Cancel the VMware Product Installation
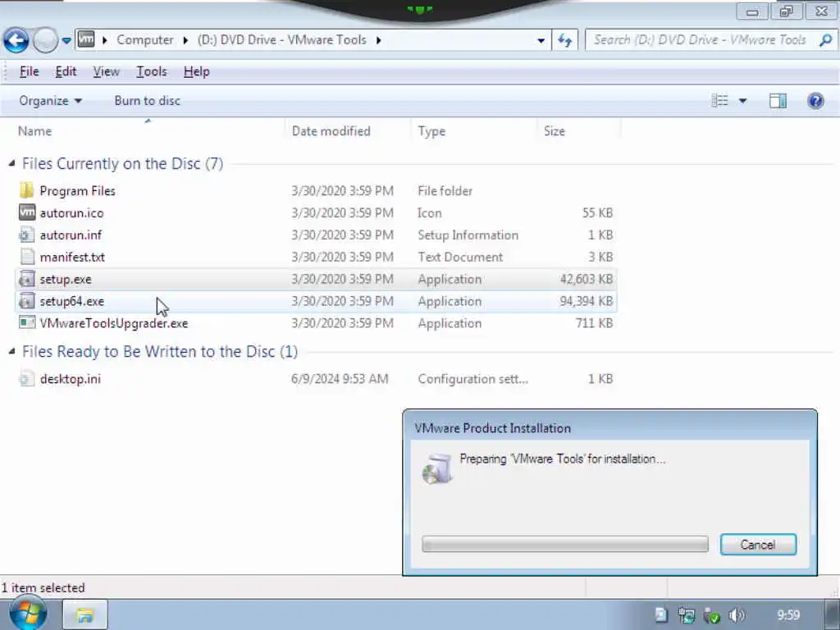This screenshot has width=840, height=630. tap(758, 545)
